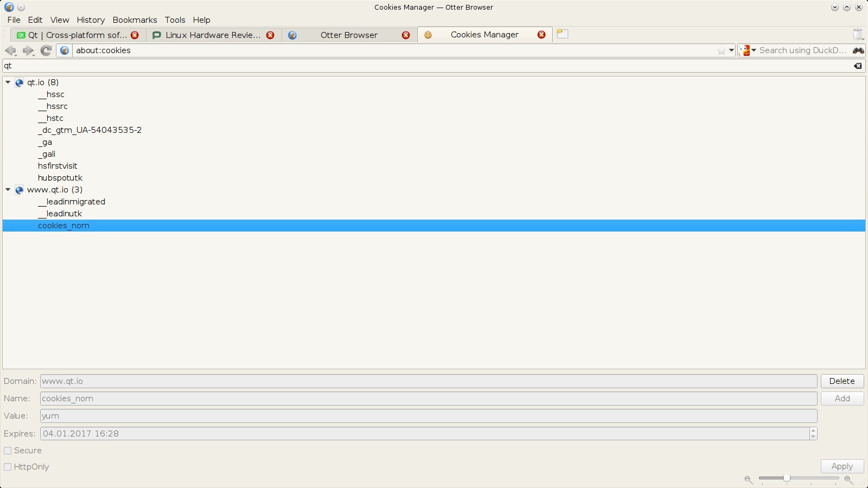Zoom out with the magnifier minus icon
This screenshot has height=488, width=868.
coord(749,480)
